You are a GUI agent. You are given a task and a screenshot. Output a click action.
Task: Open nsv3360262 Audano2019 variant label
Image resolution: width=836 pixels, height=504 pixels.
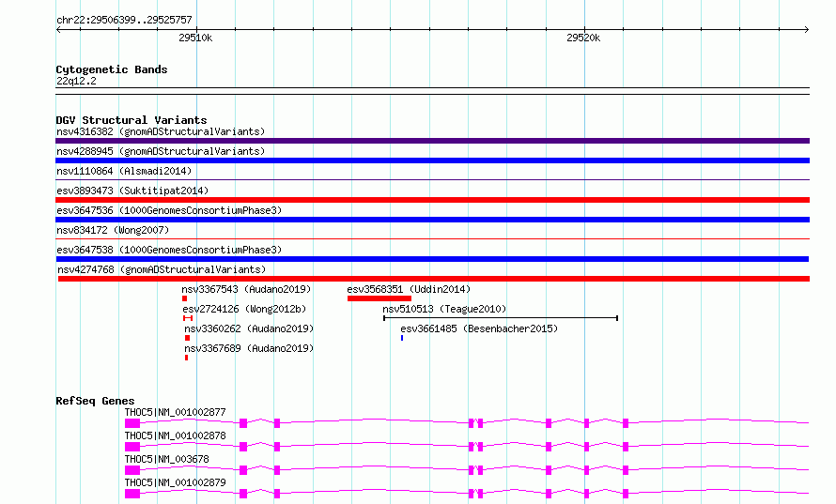249,328
